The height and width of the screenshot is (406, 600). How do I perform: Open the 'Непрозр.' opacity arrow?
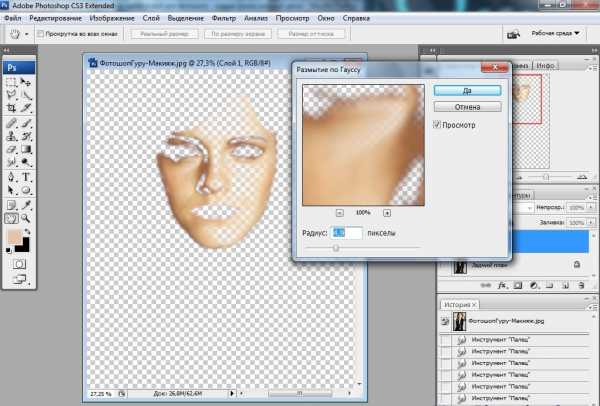tap(591, 207)
